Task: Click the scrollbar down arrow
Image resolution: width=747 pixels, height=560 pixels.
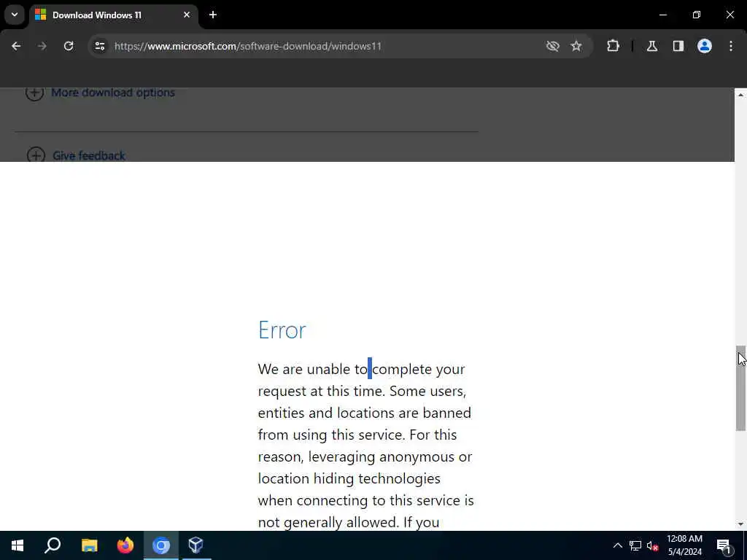Action: [740, 524]
